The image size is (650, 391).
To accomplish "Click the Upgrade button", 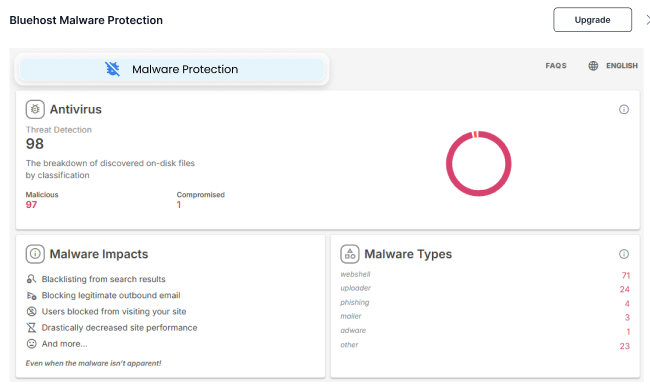I will (592, 19).
